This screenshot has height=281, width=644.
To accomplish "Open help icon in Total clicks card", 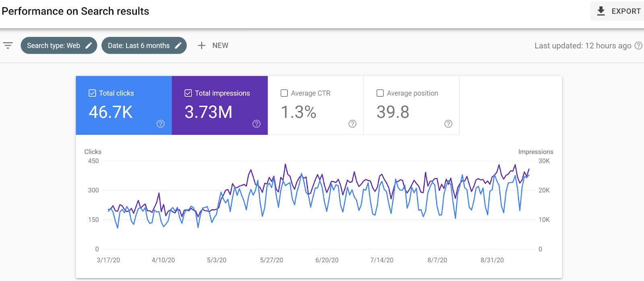I will [x=161, y=124].
